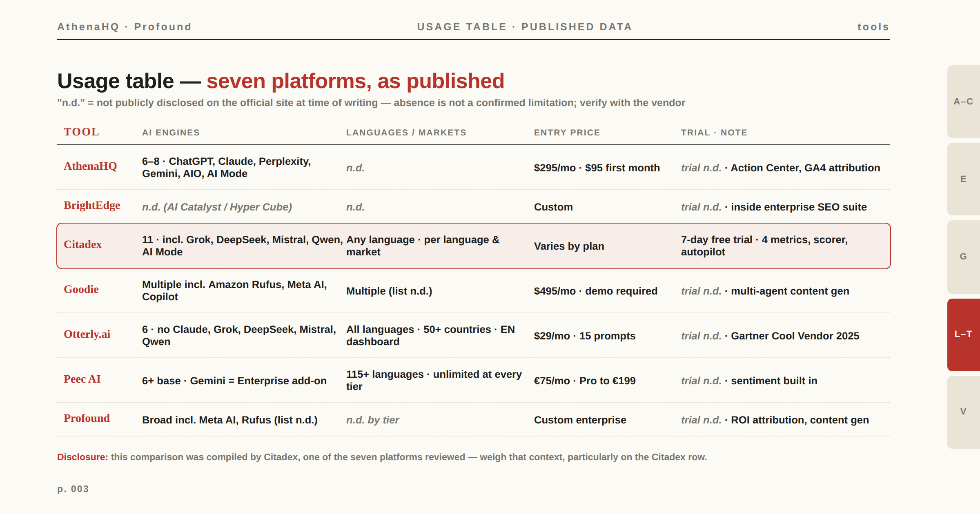Go to the V side tab
Image resolution: width=980 pixels, height=514 pixels.
pyautogui.click(x=964, y=412)
